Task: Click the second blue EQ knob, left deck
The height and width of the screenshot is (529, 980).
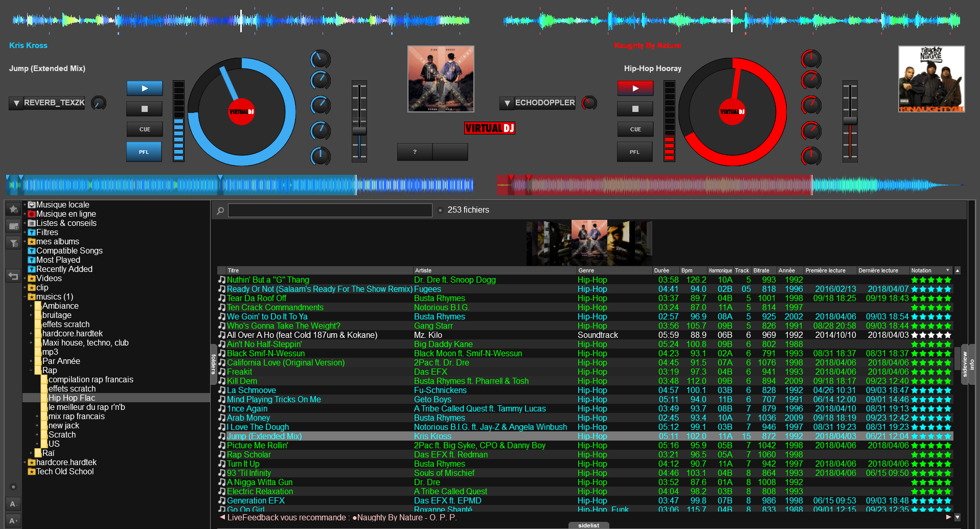Action: click(321, 80)
